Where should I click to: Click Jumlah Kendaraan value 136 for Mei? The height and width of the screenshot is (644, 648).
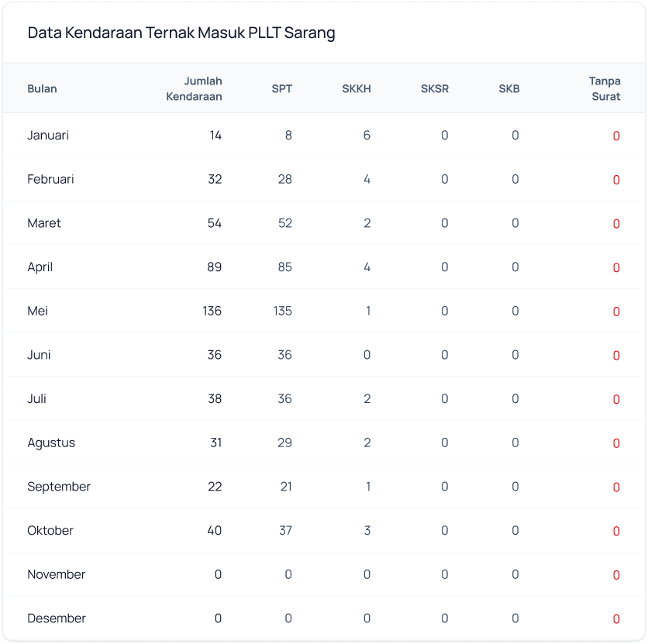point(211,311)
